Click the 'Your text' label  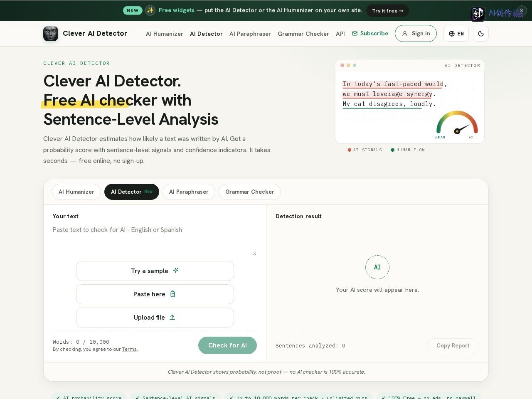coord(65,216)
